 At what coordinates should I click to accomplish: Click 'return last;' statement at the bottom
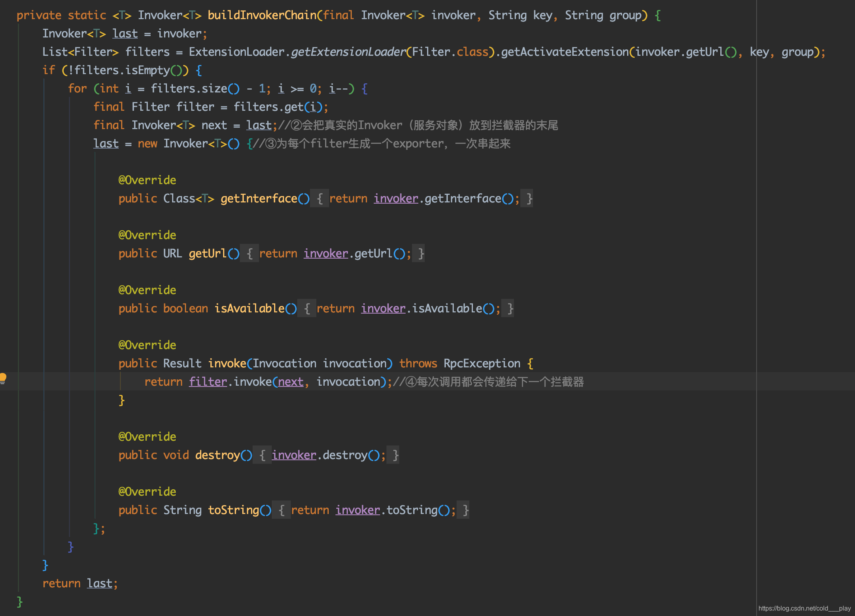(80, 583)
